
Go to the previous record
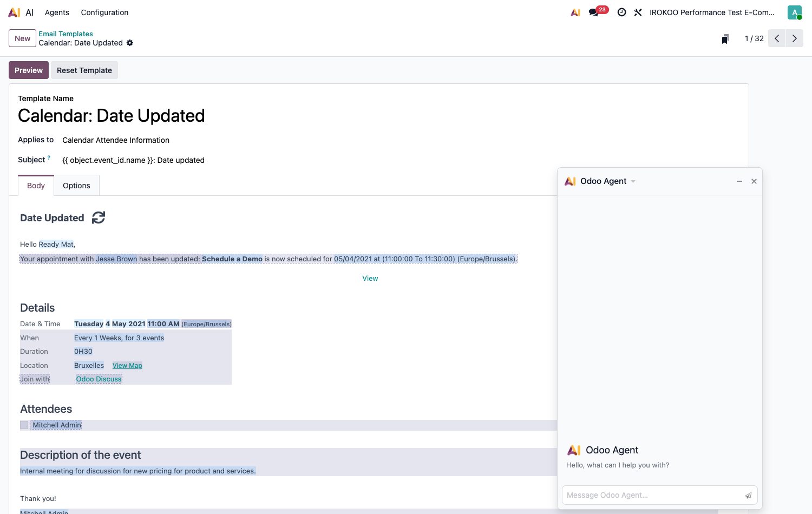(x=777, y=38)
